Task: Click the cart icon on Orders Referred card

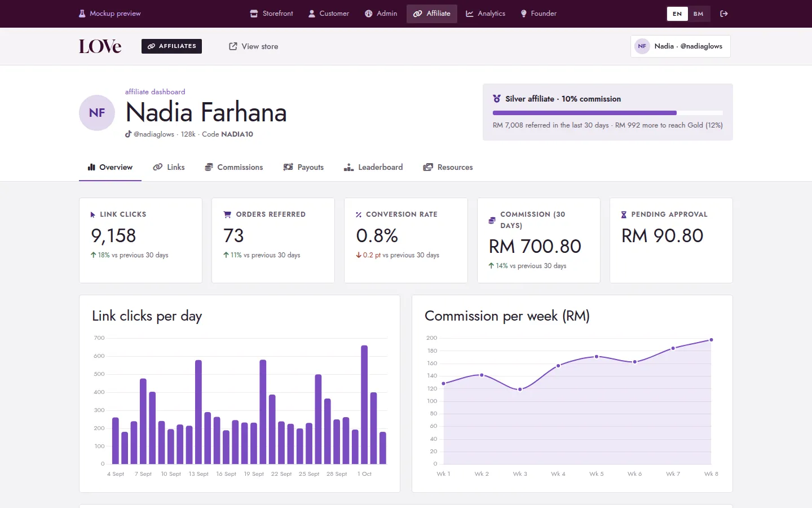Action: pos(227,214)
